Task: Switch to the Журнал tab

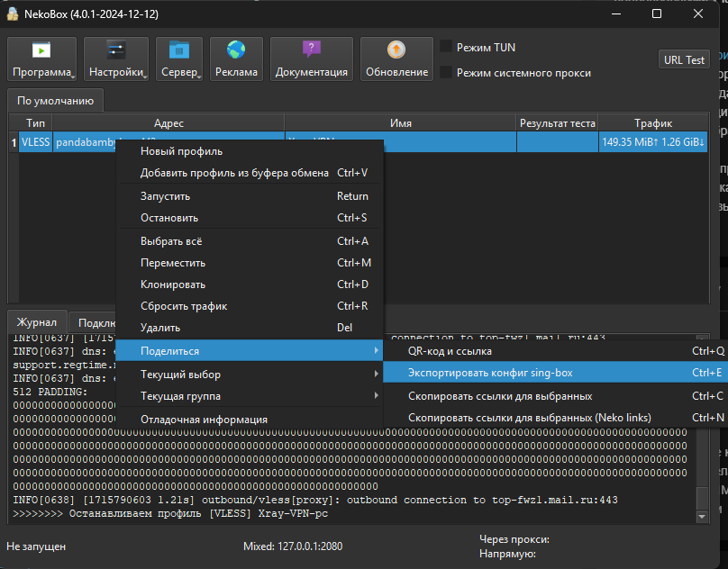Action: pos(37,322)
